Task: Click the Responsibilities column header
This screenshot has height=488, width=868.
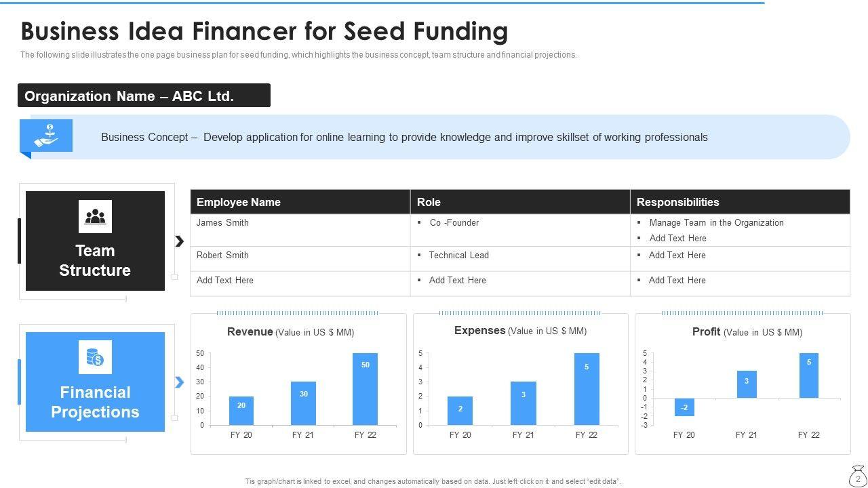Action: (x=677, y=202)
